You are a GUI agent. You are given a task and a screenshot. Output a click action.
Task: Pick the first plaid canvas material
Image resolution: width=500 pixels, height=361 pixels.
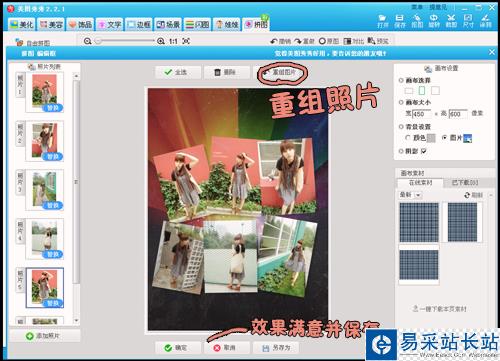419,222
